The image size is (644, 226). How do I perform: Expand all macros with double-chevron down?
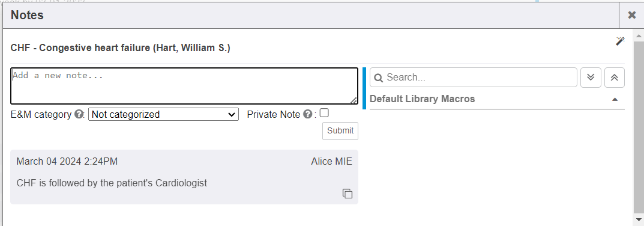(x=591, y=78)
